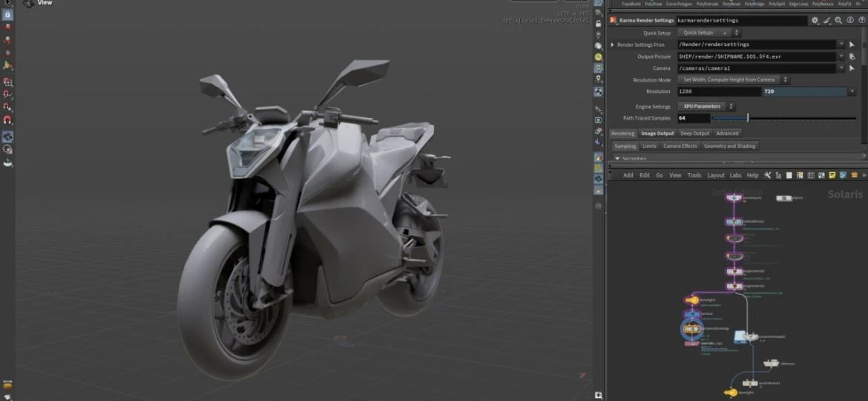The image size is (868, 401).
Task: Toggle primitive snapping magnet icon
Action: coord(7,94)
